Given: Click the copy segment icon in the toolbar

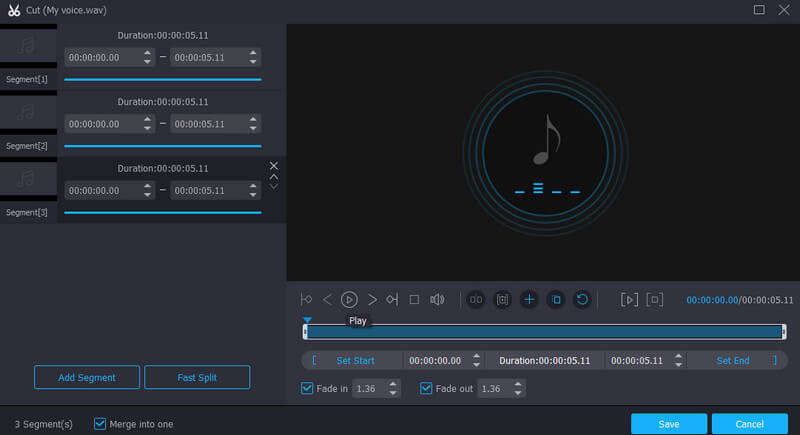Looking at the screenshot, I should click(556, 299).
